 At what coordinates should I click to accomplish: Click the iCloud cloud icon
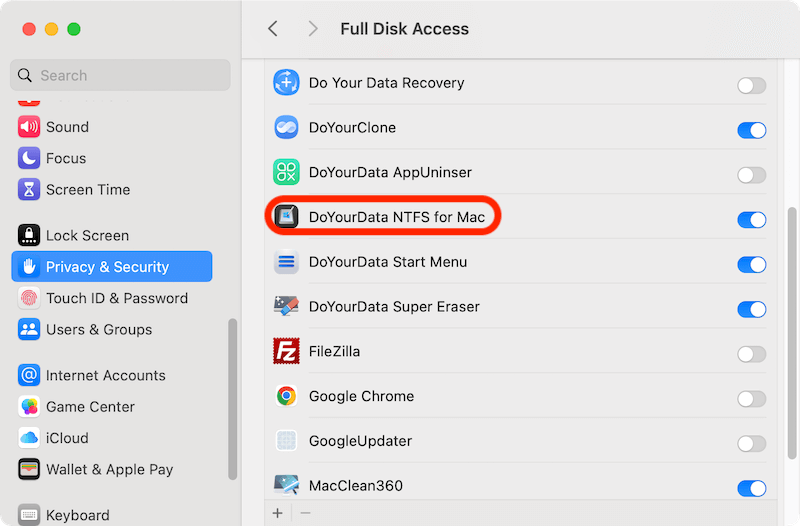[29, 438]
